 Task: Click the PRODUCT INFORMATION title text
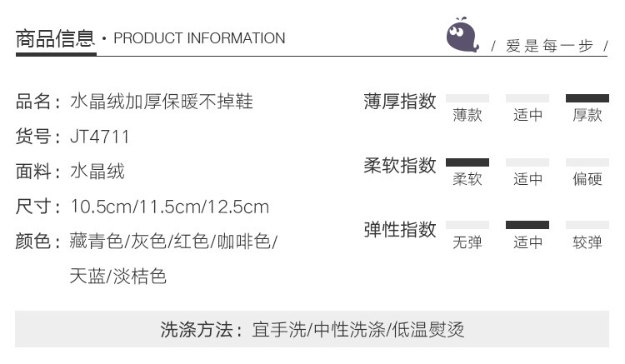click(199, 38)
